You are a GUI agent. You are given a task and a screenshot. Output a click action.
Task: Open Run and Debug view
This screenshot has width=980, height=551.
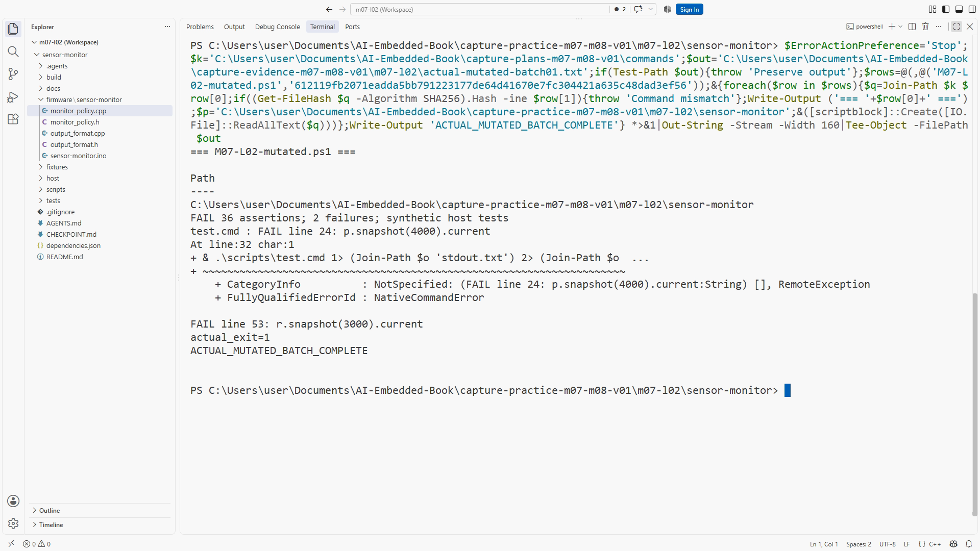click(x=13, y=96)
